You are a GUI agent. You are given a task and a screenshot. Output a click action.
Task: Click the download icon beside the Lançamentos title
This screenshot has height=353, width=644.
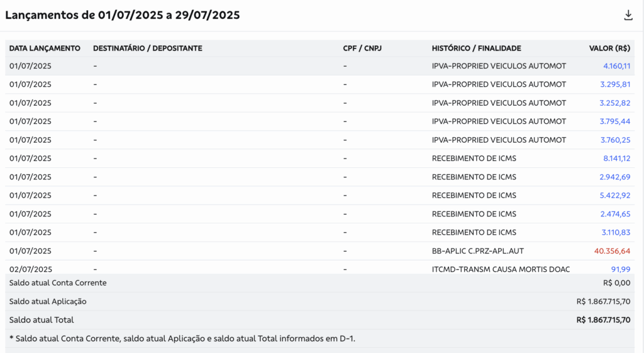pyautogui.click(x=628, y=15)
